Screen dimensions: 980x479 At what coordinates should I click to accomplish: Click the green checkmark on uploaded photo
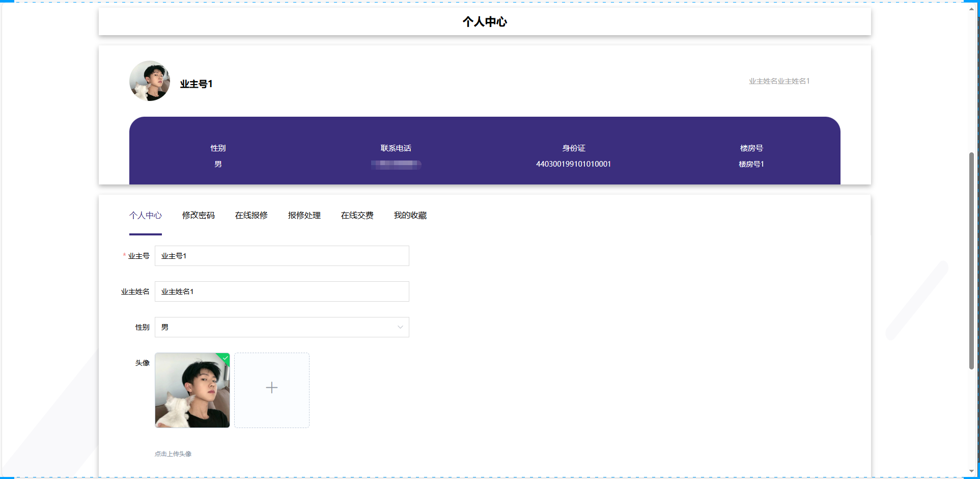click(x=226, y=358)
